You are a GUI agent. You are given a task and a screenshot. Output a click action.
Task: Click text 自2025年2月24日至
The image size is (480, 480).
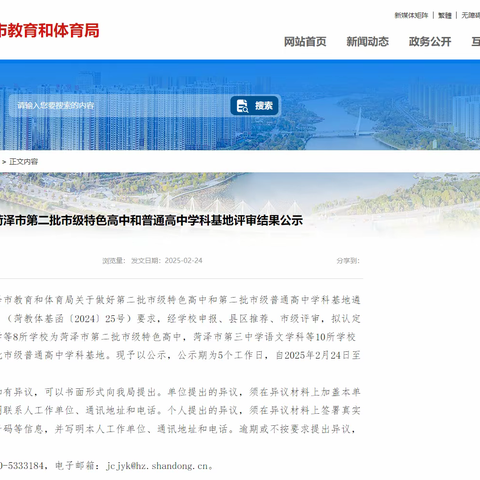click(318, 355)
